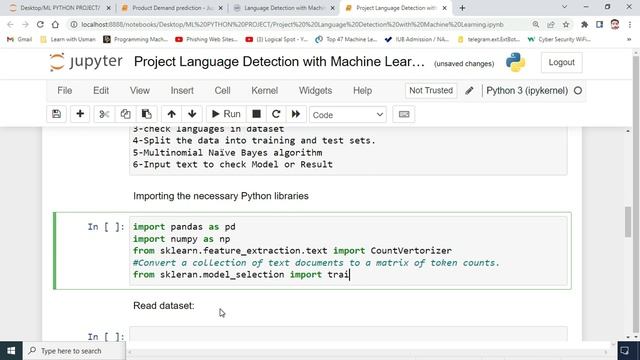Screen dimensions: 640x360
Task: Open a new browser tab
Action: (462, 8)
